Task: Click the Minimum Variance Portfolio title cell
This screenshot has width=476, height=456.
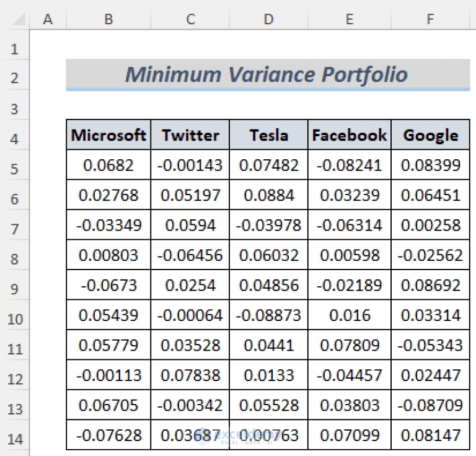Action: (x=268, y=74)
